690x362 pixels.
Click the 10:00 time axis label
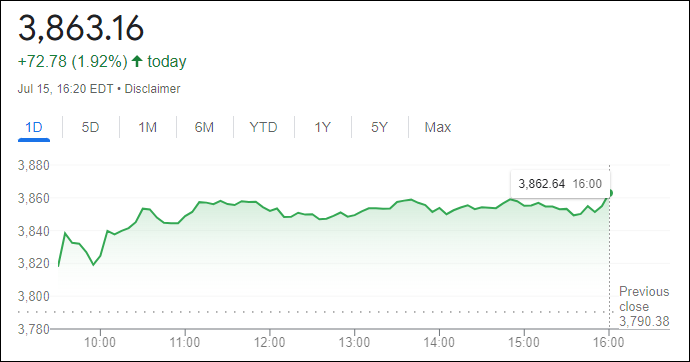point(100,342)
